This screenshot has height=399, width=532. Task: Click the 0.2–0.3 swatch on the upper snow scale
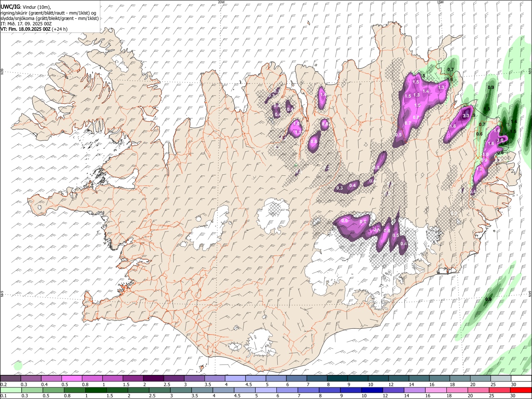10,379
